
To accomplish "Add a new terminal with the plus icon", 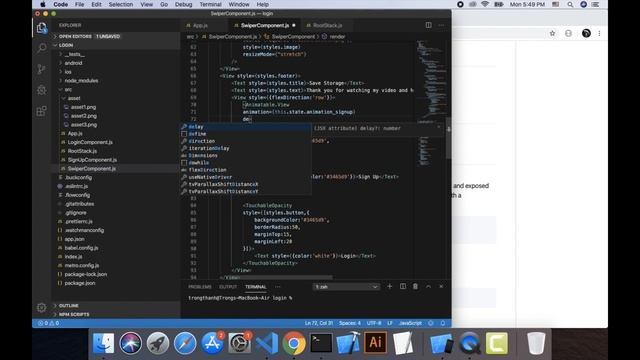I will pyautogui.click(x=389, y=287).
